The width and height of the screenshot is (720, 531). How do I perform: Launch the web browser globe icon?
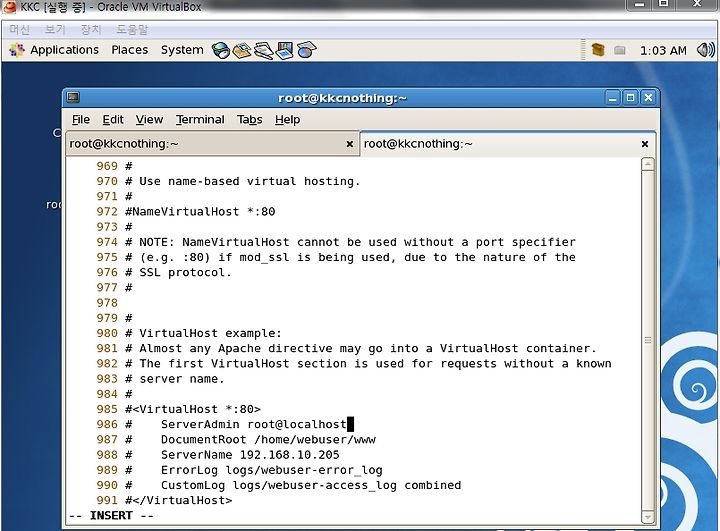coord(220,50)
